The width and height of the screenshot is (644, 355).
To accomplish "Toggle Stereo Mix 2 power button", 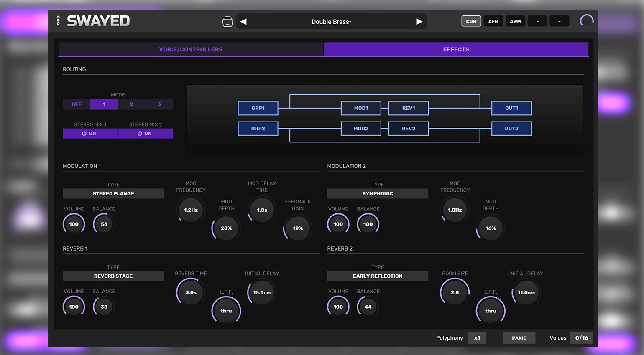I will pyautogui.click(x=145, y=134).
